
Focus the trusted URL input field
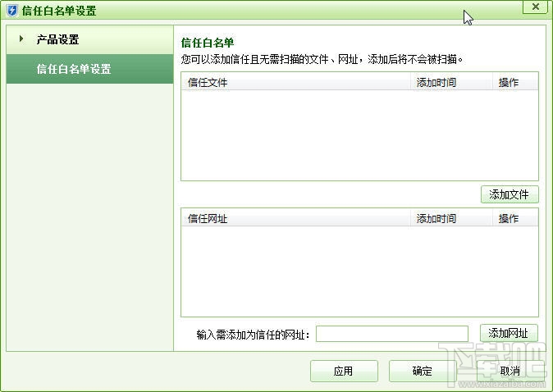[392, 334]
